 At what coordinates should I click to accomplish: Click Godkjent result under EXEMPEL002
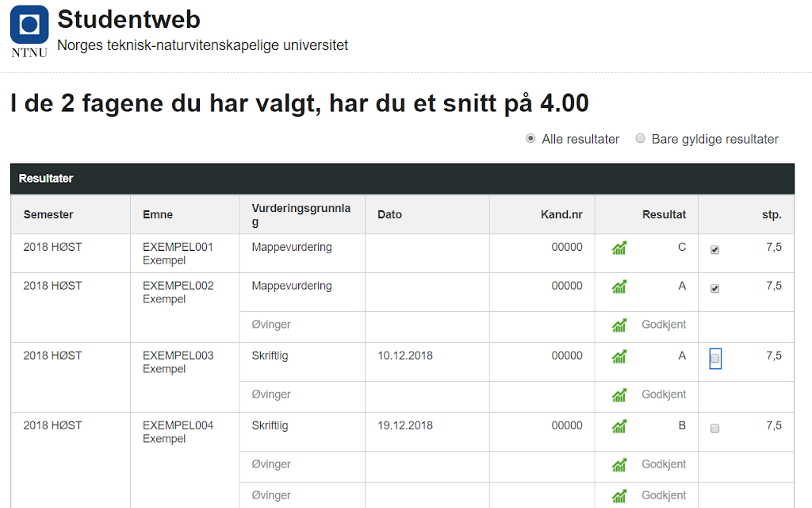point(664,325)
